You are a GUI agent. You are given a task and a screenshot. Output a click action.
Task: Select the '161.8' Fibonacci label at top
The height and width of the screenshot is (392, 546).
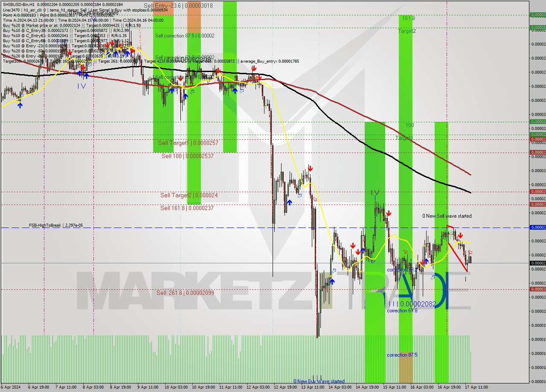408,18
